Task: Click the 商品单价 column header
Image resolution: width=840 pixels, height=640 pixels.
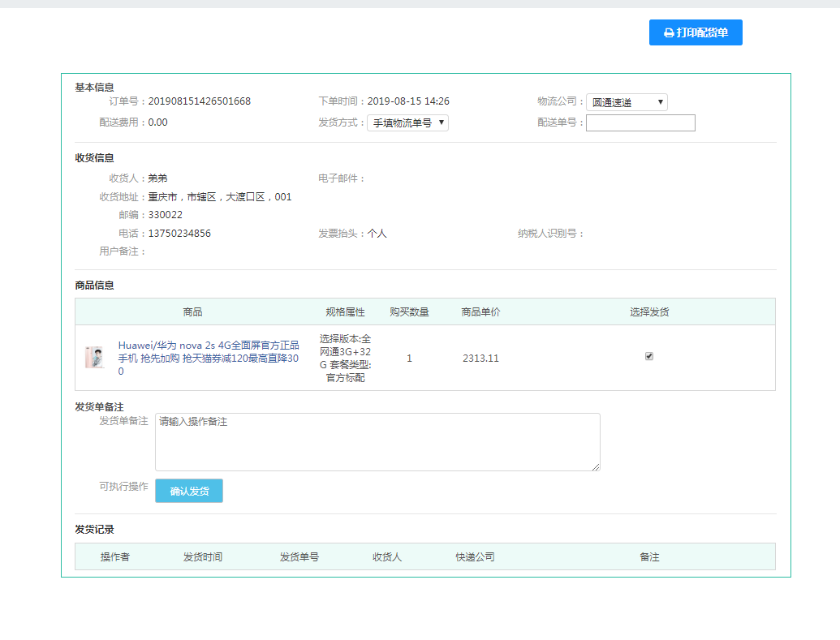Action: (480, 312)
